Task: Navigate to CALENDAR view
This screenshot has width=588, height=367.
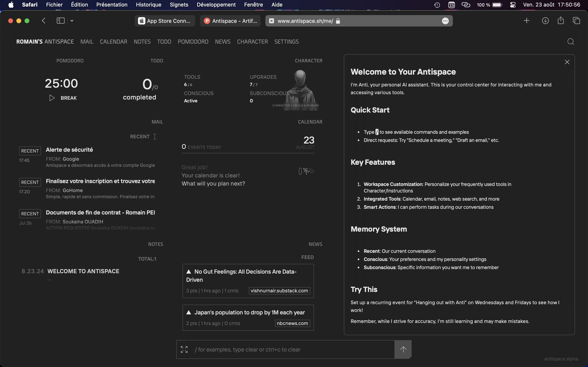Action: coord(114,42)
